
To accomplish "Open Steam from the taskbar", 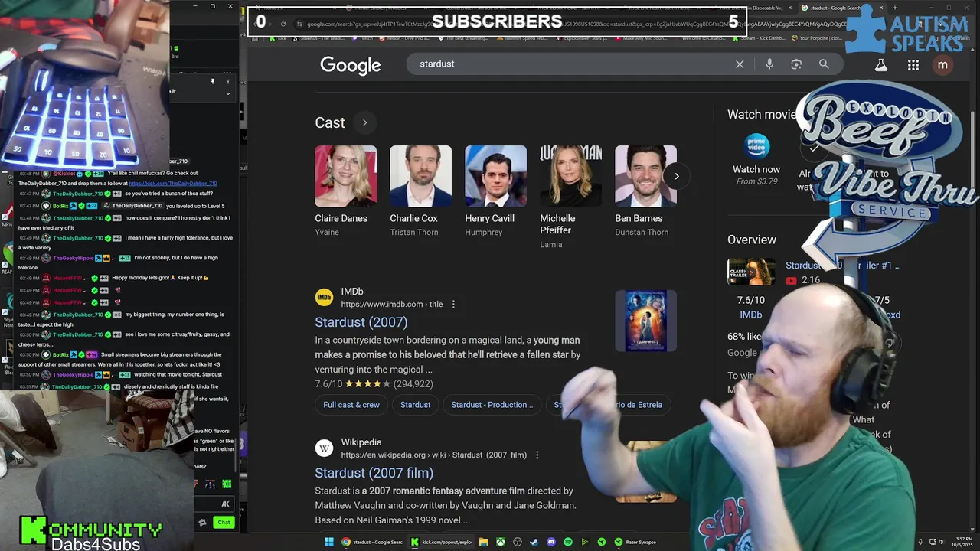I will coord(534,542).
